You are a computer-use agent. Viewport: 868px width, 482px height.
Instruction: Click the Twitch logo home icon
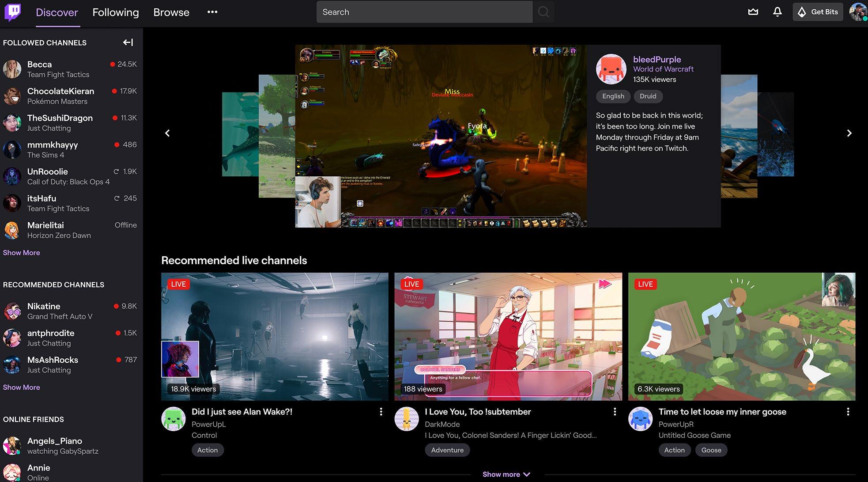coord(12,12)
